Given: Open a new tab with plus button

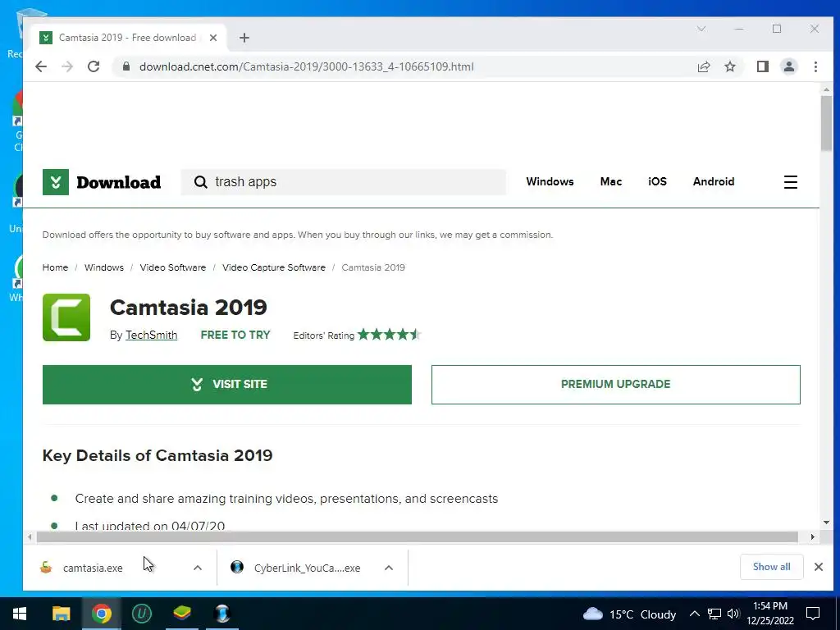Looking at the screenshot, I should 244,38.
